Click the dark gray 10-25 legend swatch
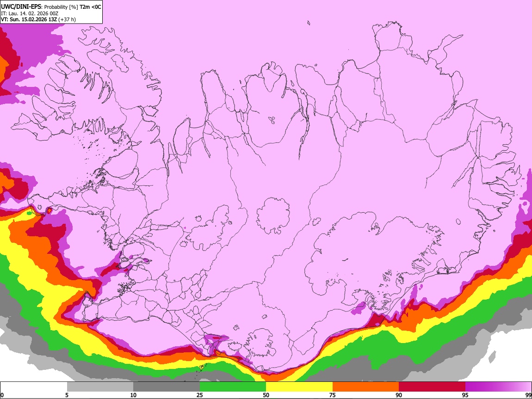532x399 pixels. [166, 387]
